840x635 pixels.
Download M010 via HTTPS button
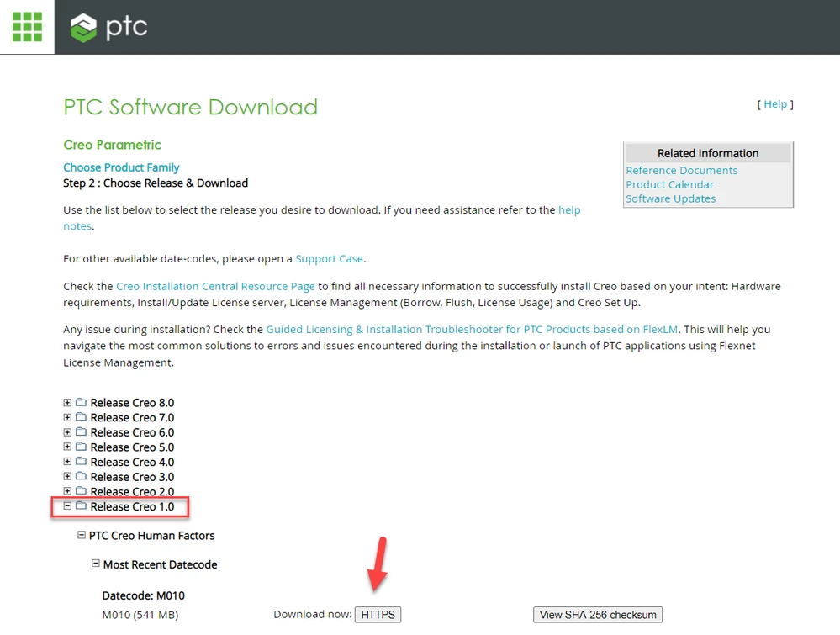(x=378, y=615)
